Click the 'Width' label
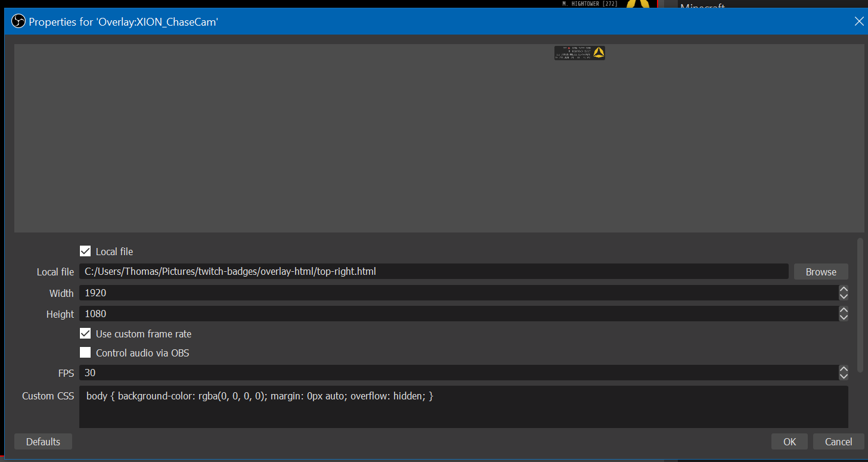Image resolution: width=868 pixels, height=462 pixels. click(x=62, y=293)
